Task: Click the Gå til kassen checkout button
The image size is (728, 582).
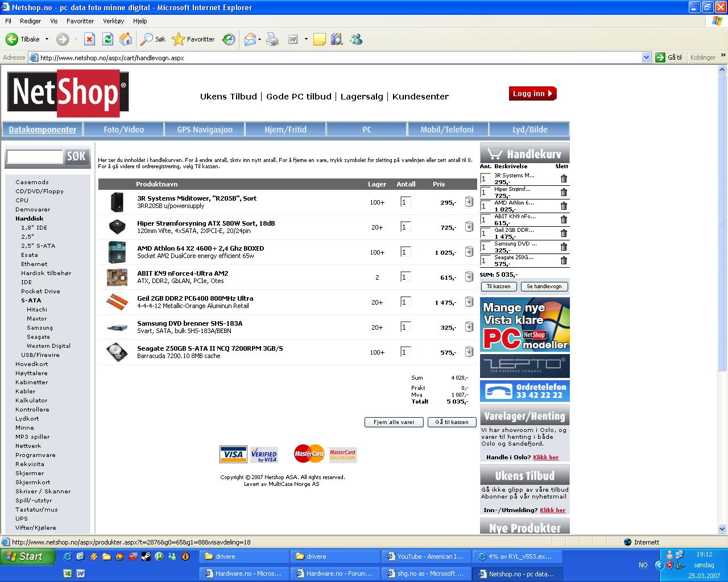Action: [452, 422]
